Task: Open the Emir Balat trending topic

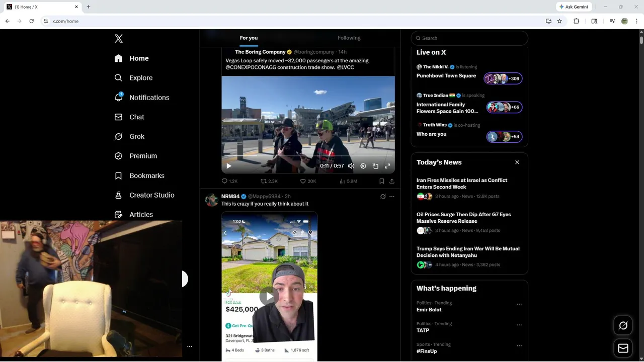Action: [429, 310]
